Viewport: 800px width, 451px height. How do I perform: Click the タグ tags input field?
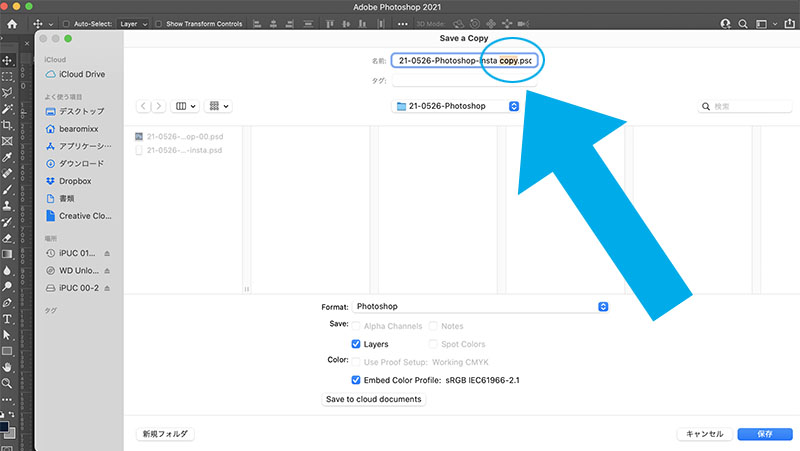point(464,81)
